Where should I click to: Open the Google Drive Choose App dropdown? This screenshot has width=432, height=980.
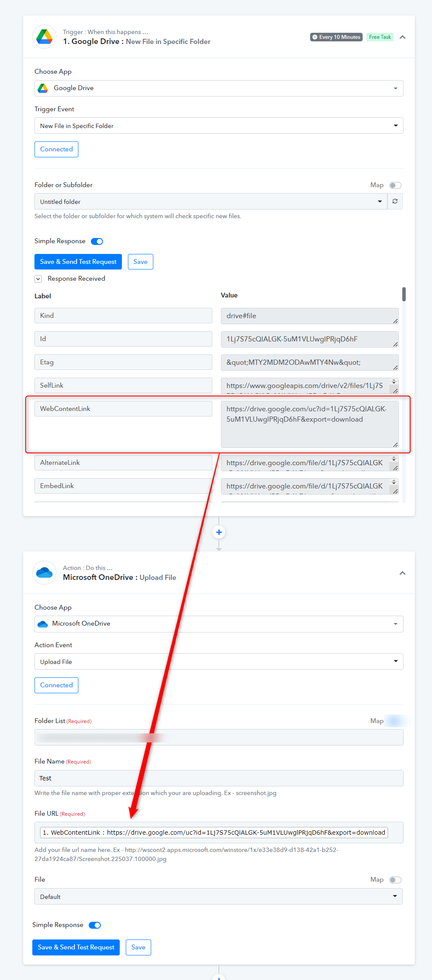[x=219, y=88]
